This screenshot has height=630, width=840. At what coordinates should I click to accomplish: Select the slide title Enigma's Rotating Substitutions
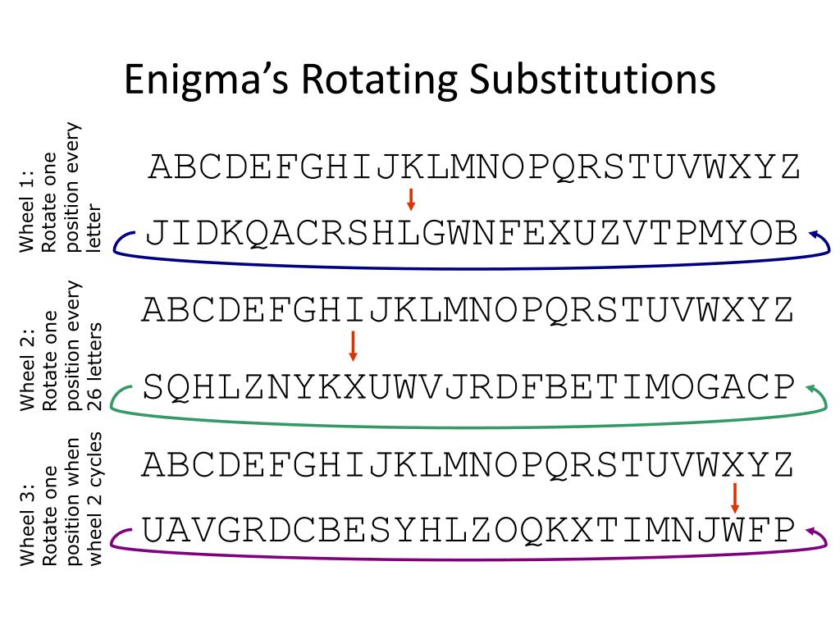[420, 80]
